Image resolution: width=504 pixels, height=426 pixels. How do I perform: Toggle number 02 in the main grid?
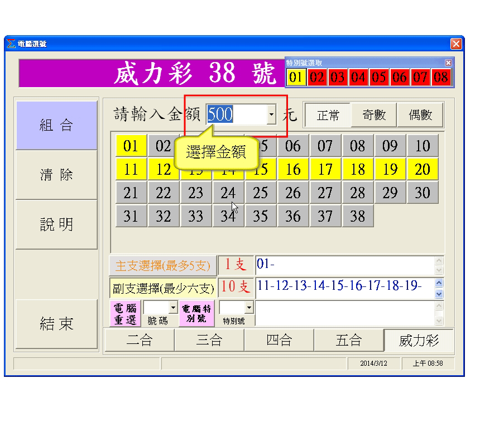164,146
